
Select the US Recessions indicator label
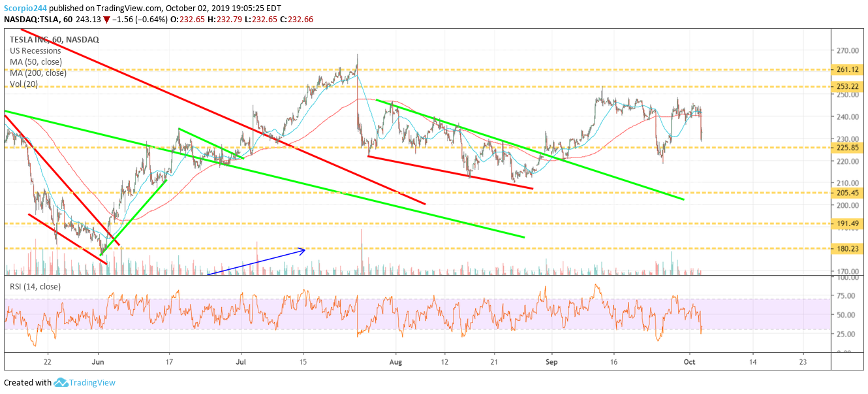coord(35,50)
